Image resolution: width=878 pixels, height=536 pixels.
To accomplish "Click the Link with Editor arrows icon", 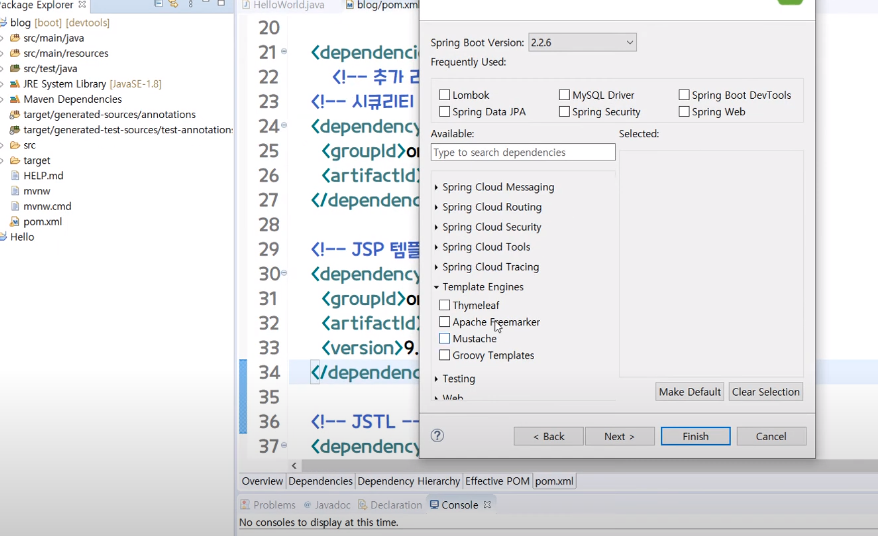I will click(174, 4).
